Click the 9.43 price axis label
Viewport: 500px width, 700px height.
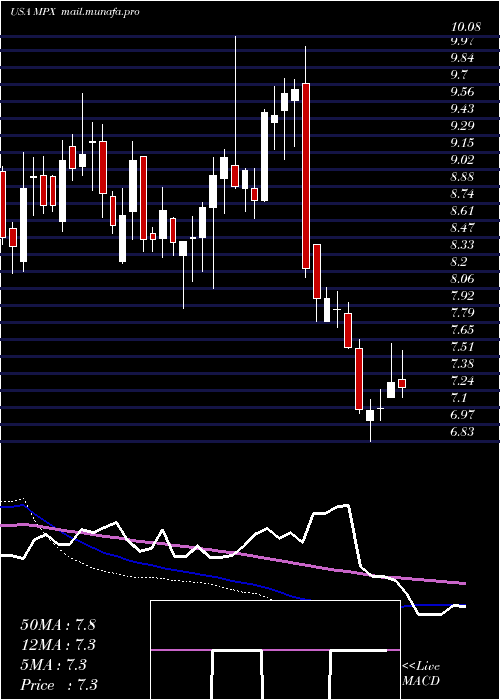click(462, 108)
